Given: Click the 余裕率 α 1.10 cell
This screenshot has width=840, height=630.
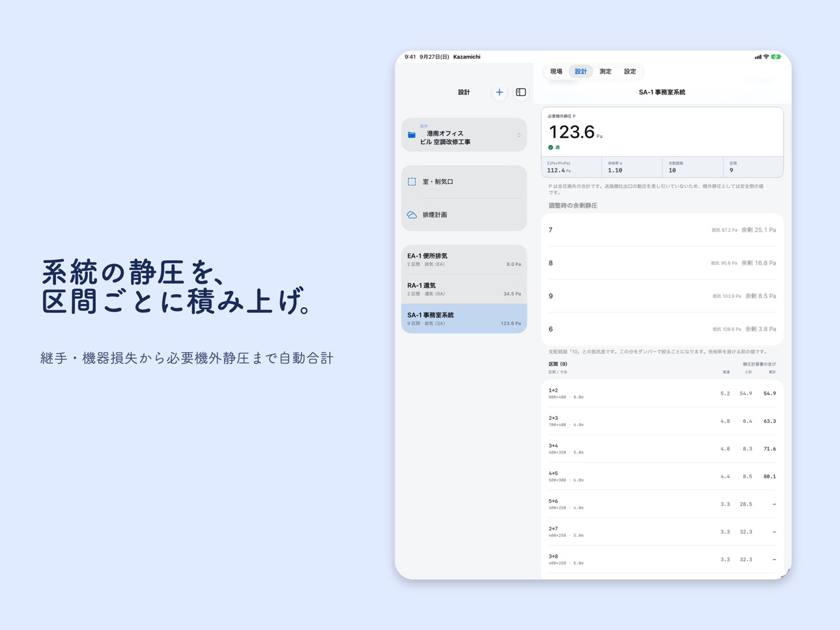Looking at the screenshot, I should 632,167.
